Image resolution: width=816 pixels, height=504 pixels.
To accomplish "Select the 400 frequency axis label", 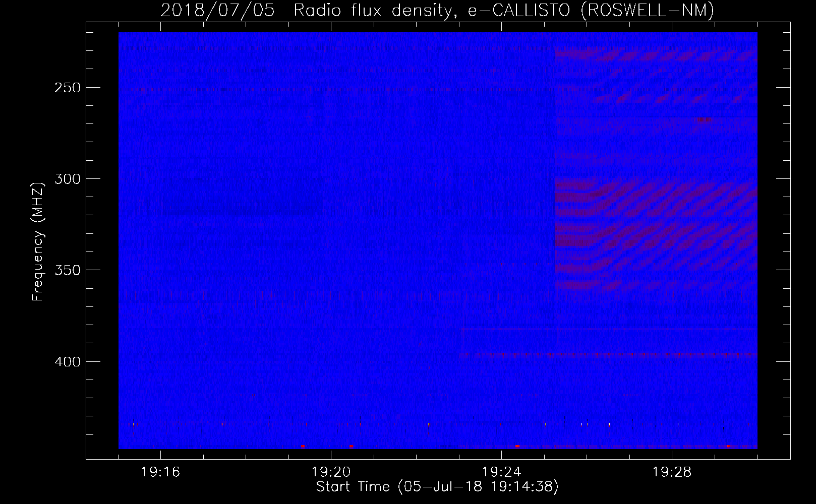I will (68, 362).
